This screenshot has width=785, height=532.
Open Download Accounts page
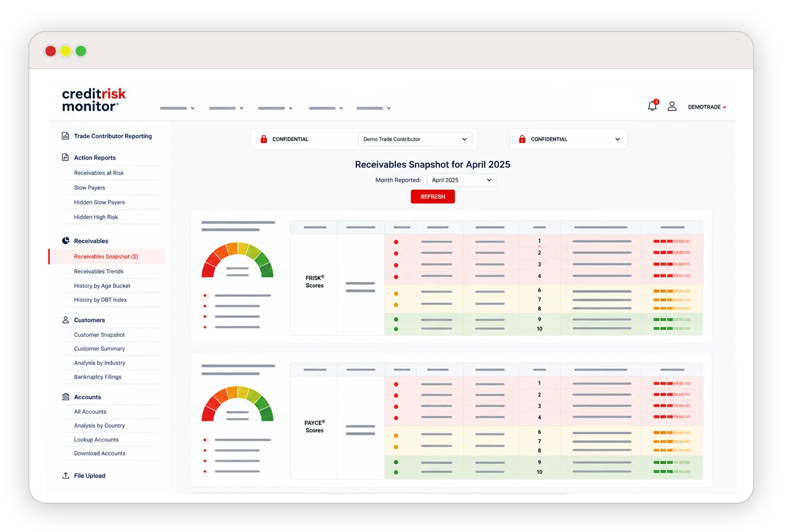(x=100, y=453)
